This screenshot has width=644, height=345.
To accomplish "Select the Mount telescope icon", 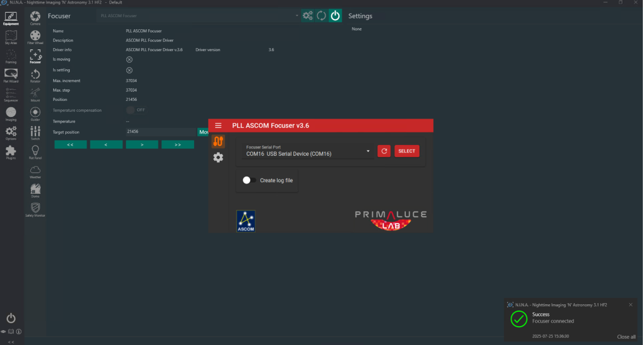I will pyautogui.click(x=35, y=95).
